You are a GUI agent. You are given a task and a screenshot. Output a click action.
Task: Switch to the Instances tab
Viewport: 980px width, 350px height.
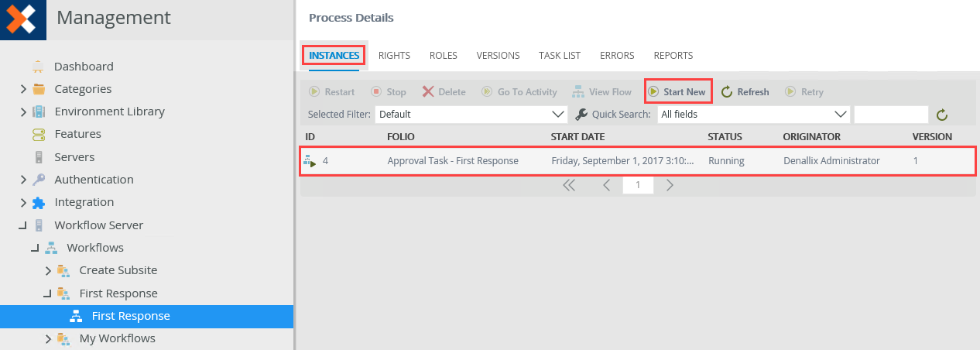pyautogui.click(x=334, y=56)
